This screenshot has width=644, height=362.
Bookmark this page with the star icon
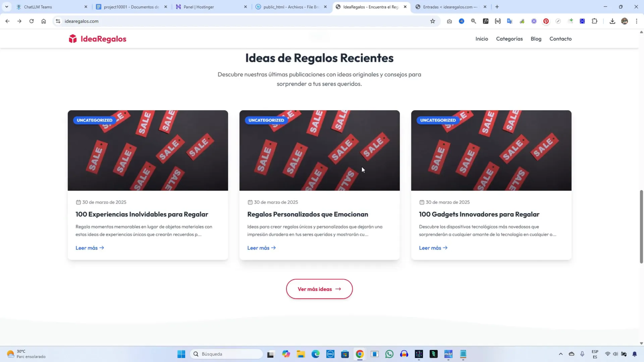coord(432,21)
